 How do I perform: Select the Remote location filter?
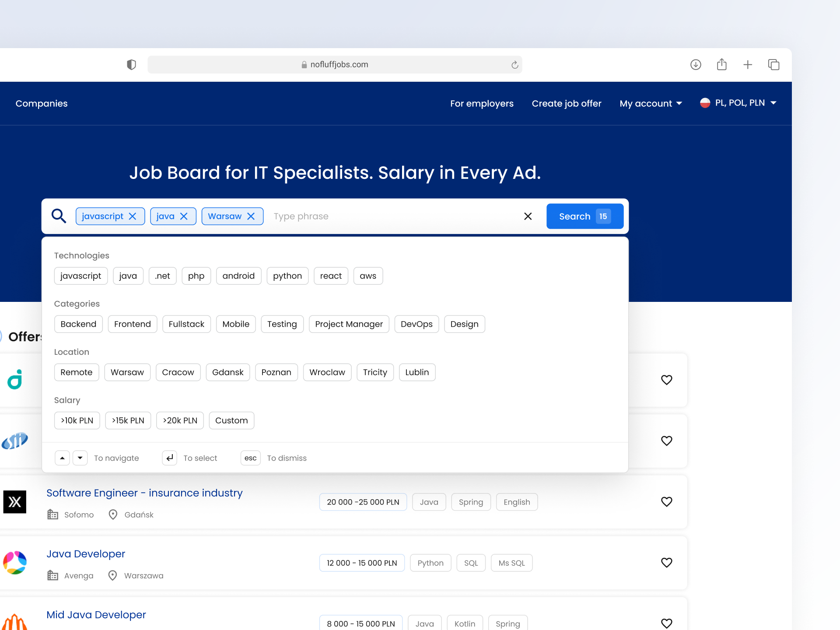click(76, 372)
